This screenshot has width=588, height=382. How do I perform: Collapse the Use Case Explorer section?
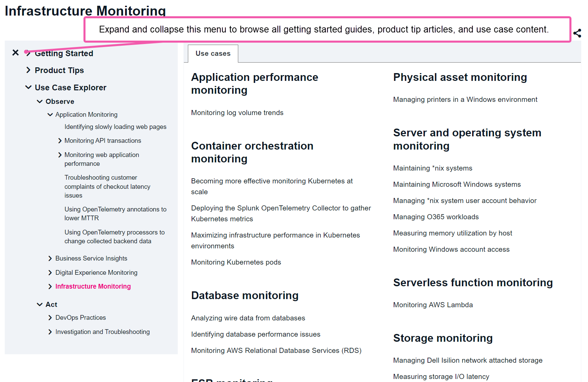click(28, 87)
